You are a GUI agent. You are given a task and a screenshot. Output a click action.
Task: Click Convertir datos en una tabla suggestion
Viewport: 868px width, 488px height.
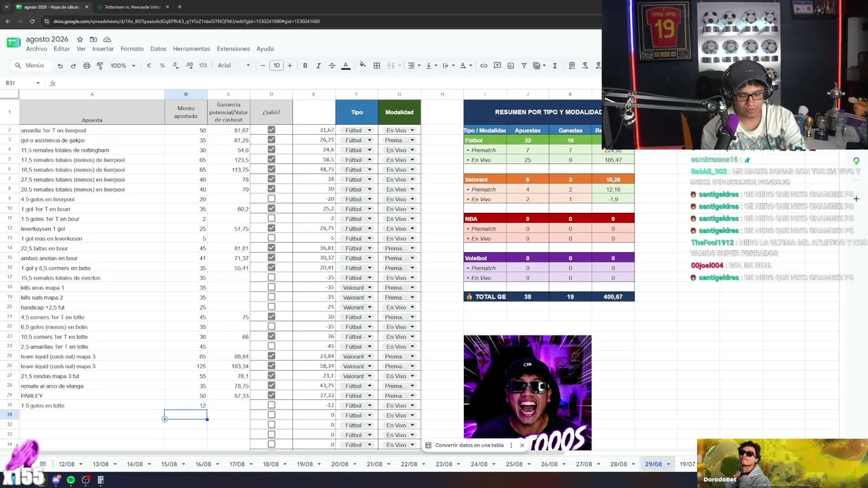tap(469, 445)
